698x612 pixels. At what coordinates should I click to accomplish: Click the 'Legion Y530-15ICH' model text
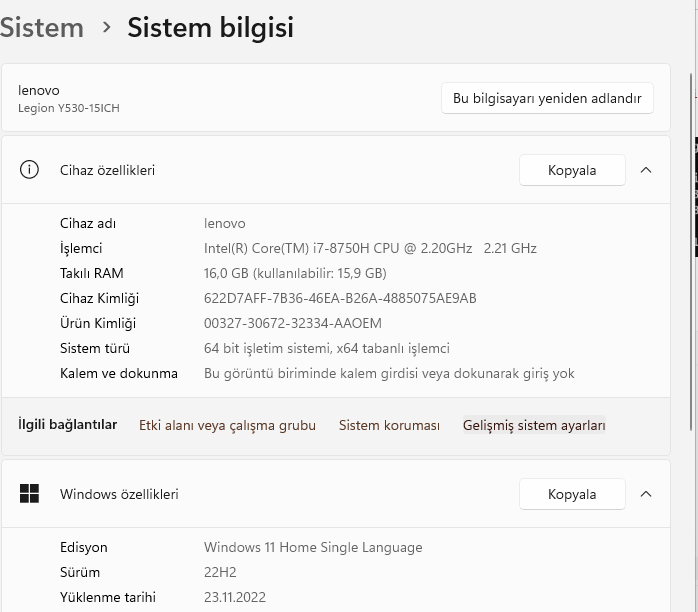click(69, 108)
